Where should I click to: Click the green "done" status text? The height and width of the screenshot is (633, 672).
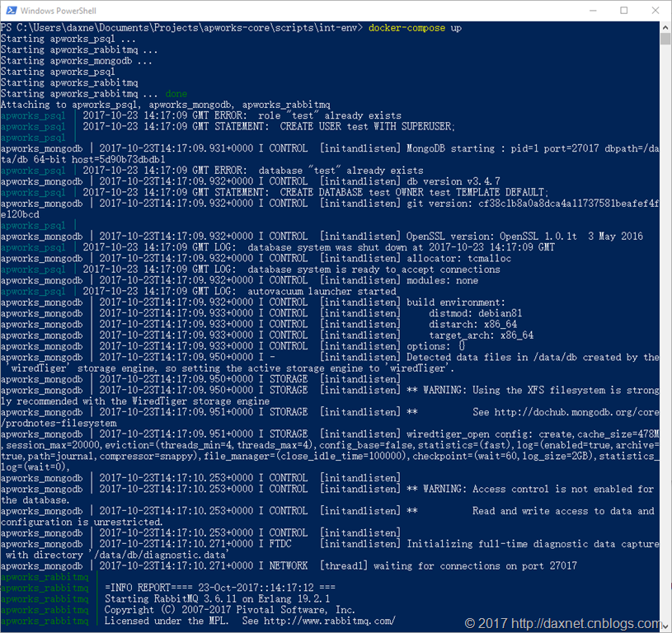(176, 94)
